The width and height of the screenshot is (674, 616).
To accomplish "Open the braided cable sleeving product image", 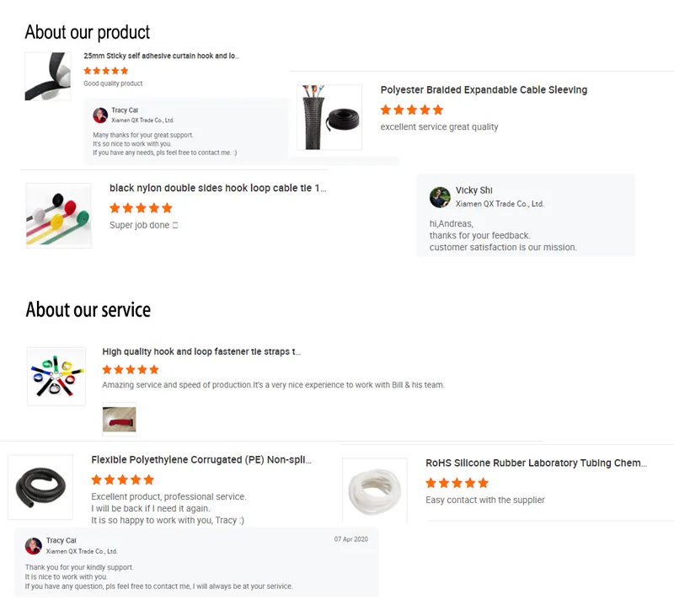I will click(x=329, y=117).
